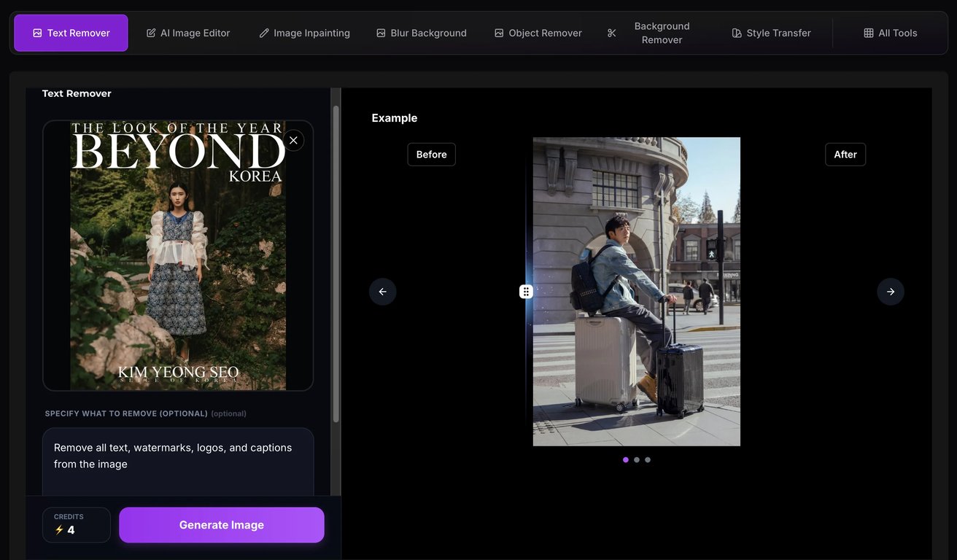The height and width of the screenshot is (560, 957).
Task: Click the "Text Remover" panel heading
Action: (x=77, y=93)
